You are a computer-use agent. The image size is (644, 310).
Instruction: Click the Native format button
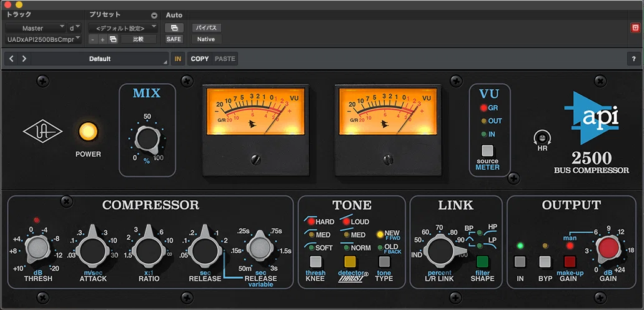click(x=207, y=39)
